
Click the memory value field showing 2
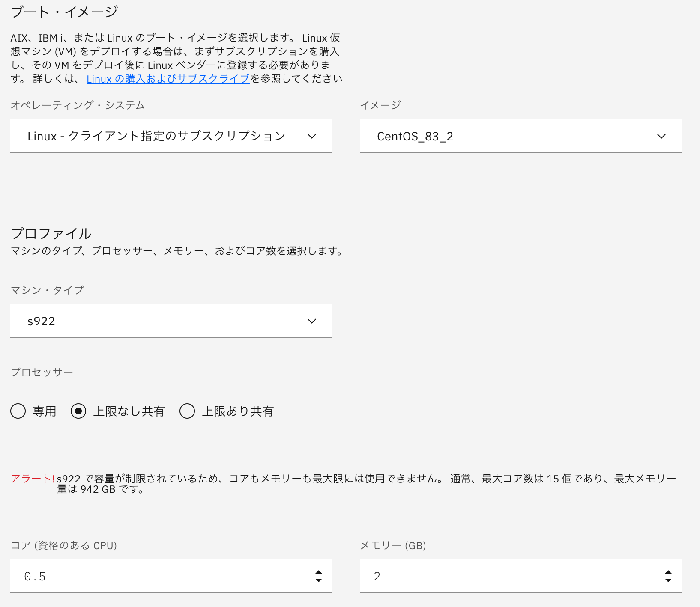471,576
